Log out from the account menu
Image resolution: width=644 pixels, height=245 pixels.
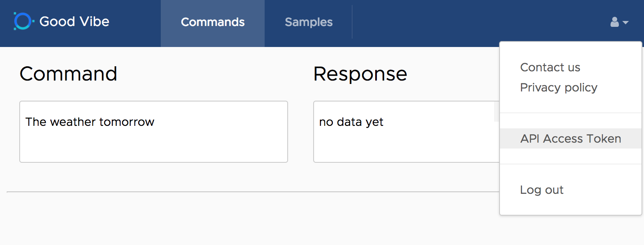[541, 190]
